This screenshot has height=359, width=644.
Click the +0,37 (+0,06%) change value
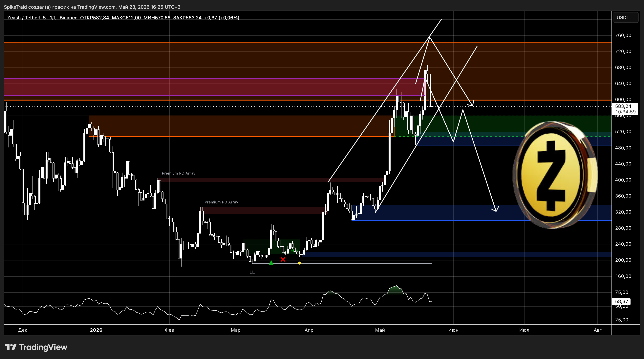[222, 18]
